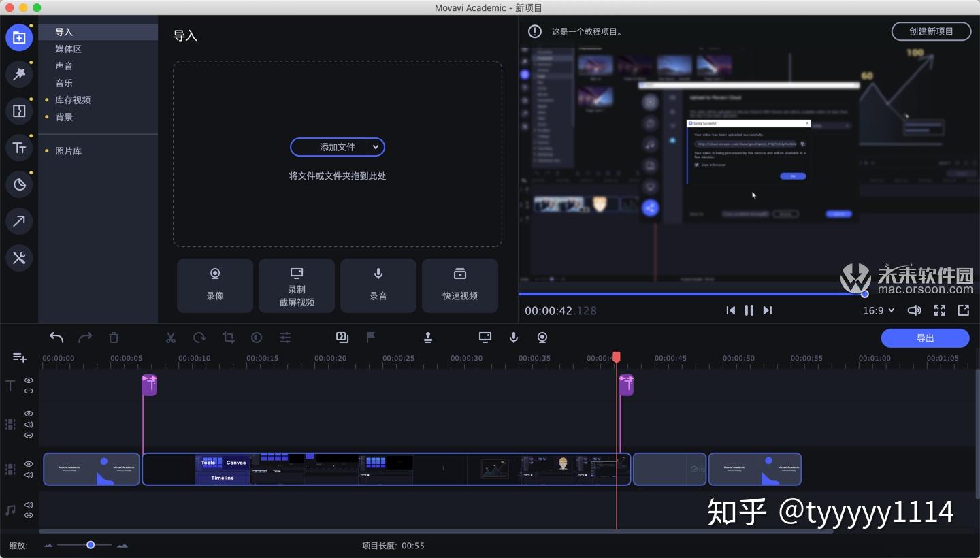Open the Transition wizard icon
The image size is (980, 558).
(342, 337)
